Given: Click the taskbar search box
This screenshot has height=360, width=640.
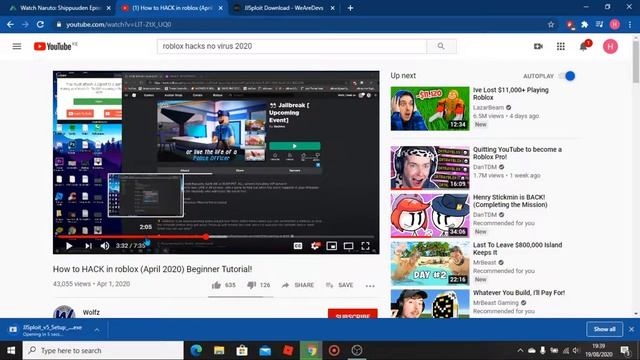Looking at the screenshot, I should tap(103, 351).
